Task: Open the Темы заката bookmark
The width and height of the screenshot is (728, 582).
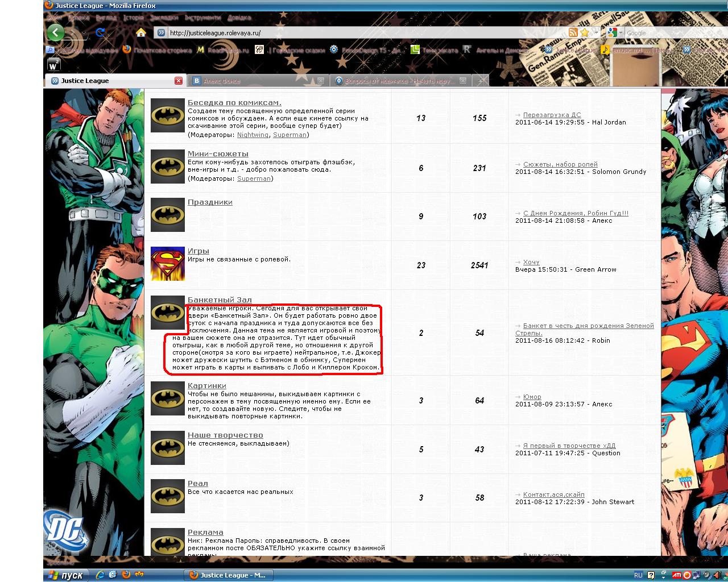Action: click(434, 50)
